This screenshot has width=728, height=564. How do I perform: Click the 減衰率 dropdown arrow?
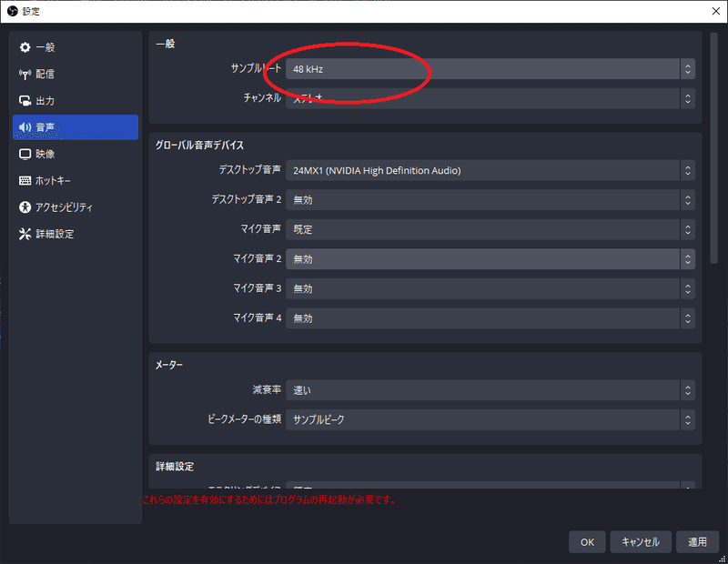[x=688, y=390]
